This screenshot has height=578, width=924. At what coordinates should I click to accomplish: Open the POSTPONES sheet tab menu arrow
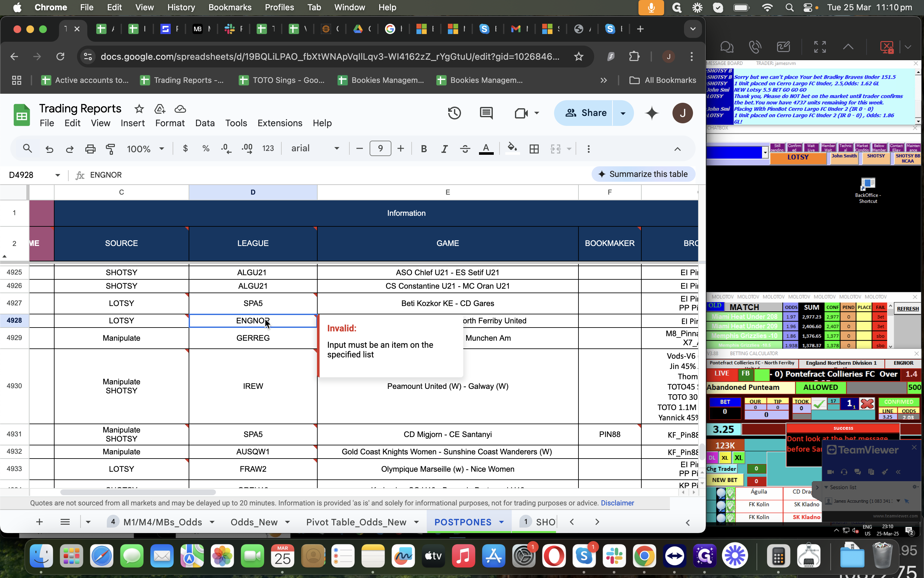pos(501,522)
